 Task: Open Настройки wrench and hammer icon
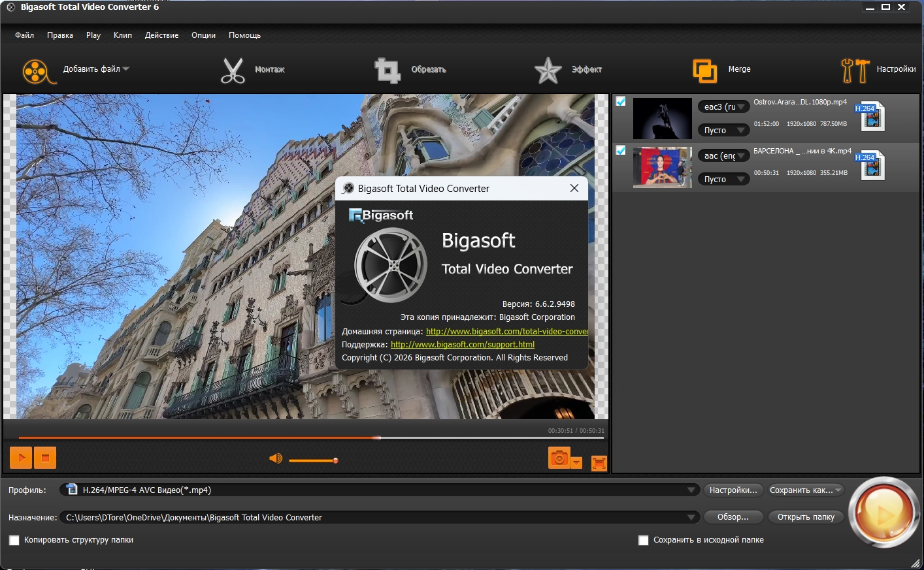[x=855, y=71]
